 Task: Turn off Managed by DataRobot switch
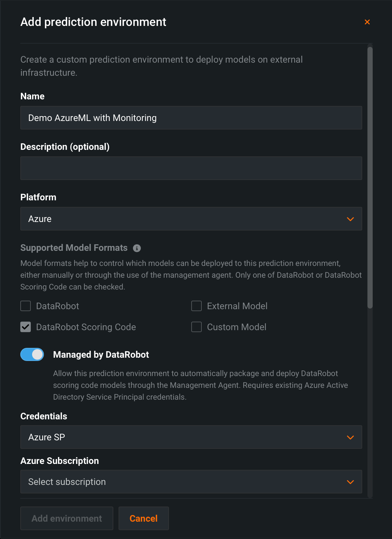coord(32,354)
